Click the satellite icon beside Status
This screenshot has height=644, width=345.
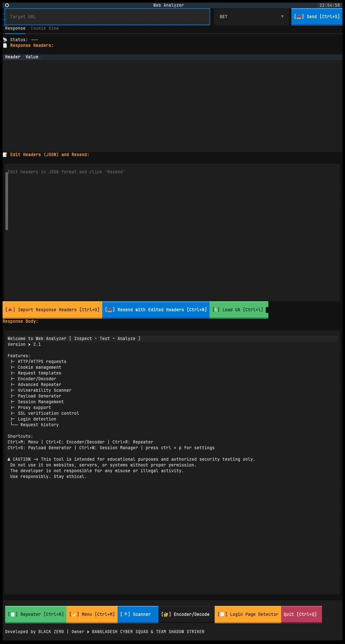[x=5, y=40]
